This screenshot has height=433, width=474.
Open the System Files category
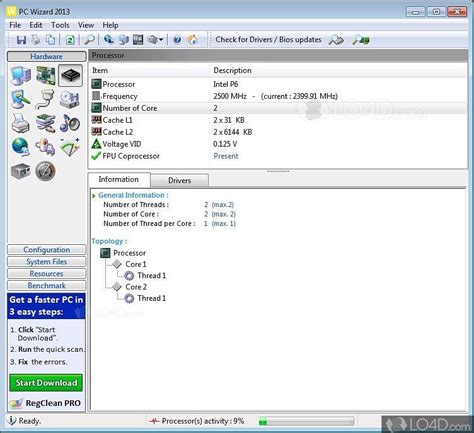coord(46,262)
